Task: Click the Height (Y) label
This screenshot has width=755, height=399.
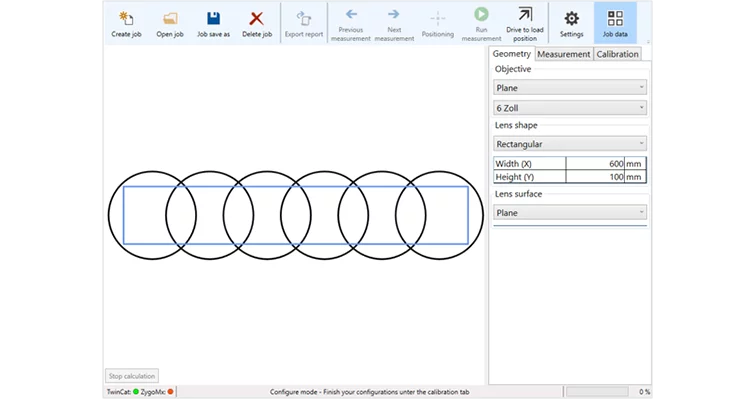Action: click(x=514, y=177)
